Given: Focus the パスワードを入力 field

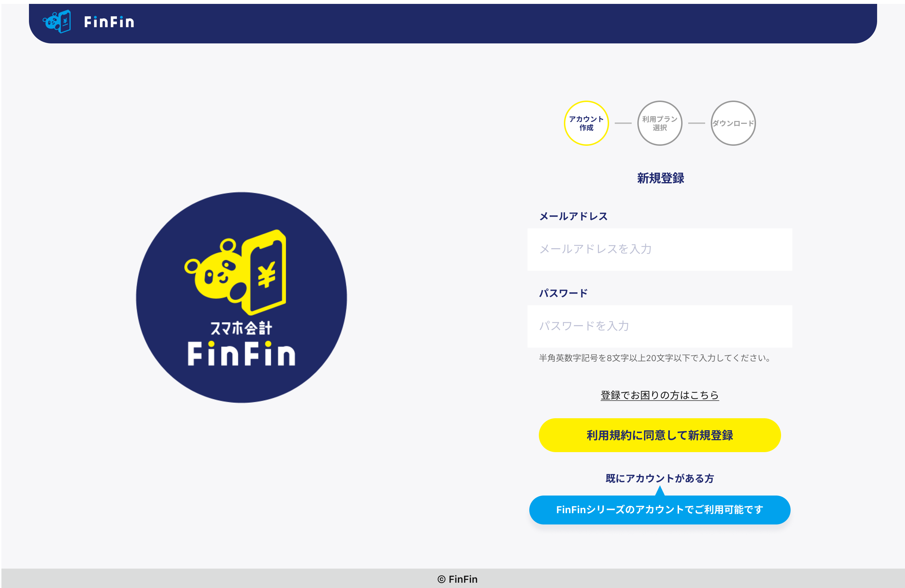Looking at the screenshot, I should [660, 326].
